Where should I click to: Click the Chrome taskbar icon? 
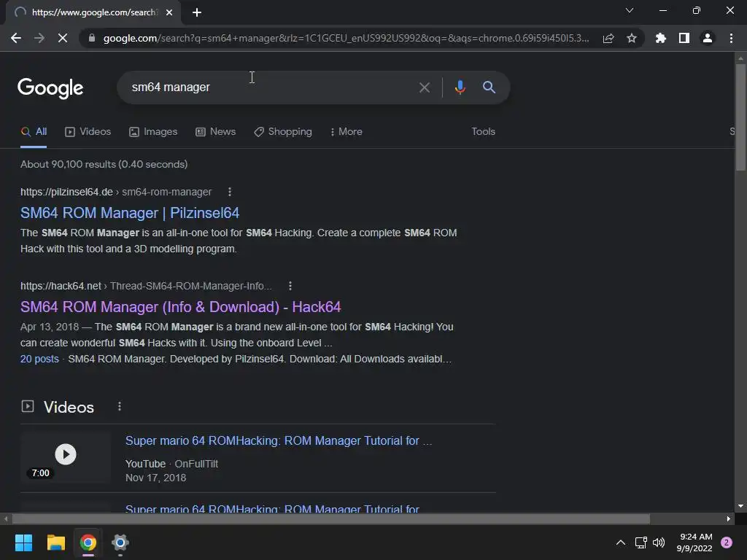point(88,542)
